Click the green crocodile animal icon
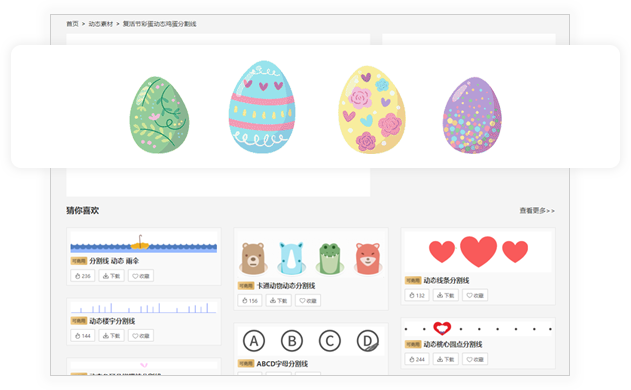Image resolution: width=631 pixels, height=390 pixels. pos(330,259)
